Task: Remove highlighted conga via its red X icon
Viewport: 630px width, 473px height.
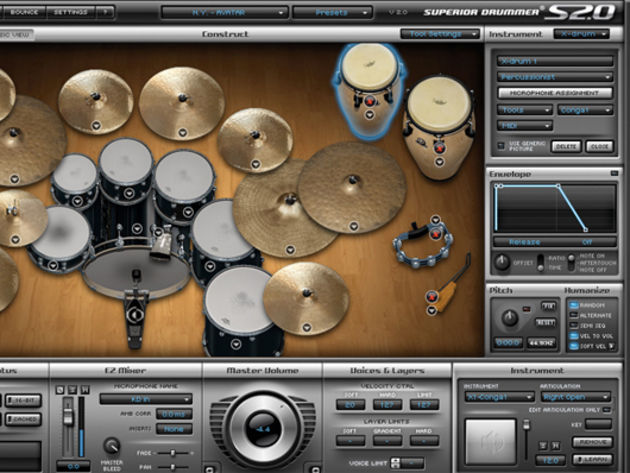Action: [x=370, y=101]
